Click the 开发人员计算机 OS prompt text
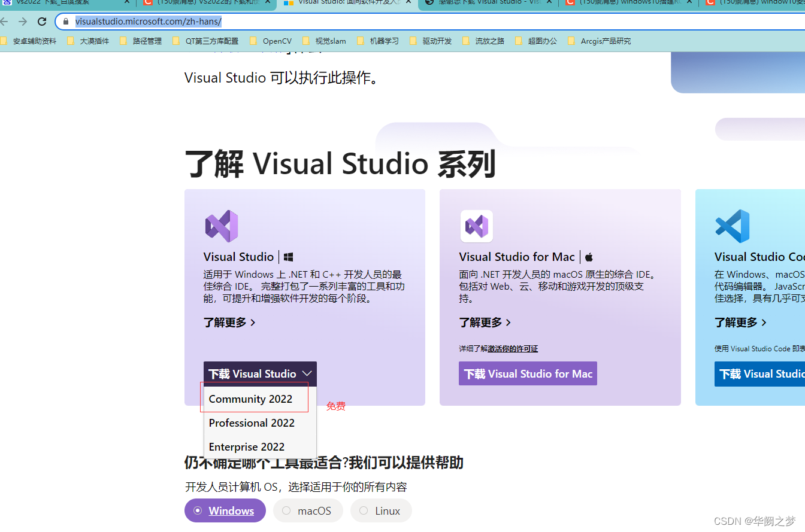The height and width of the screenshot is (532, 805). coord(296,487)
